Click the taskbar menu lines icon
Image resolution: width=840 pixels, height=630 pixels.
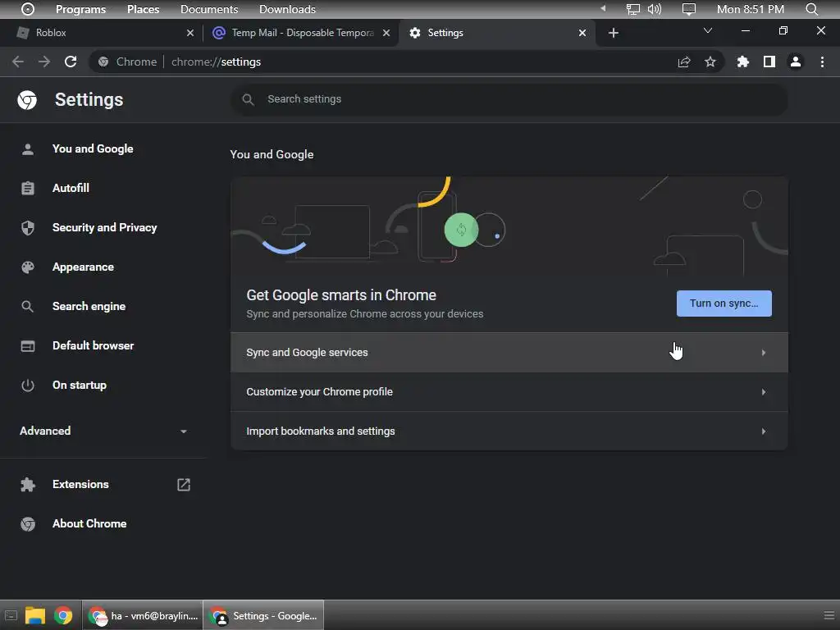(829, 615)
